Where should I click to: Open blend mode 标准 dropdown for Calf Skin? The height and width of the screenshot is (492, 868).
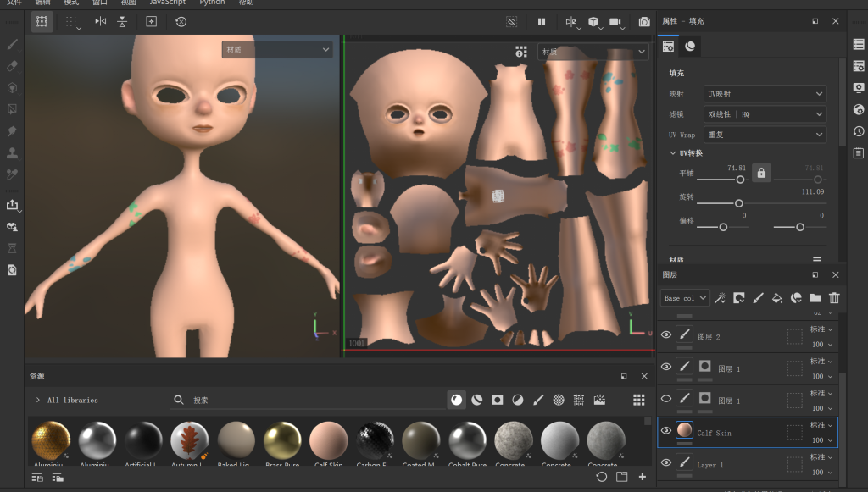[x=821, y=425]
